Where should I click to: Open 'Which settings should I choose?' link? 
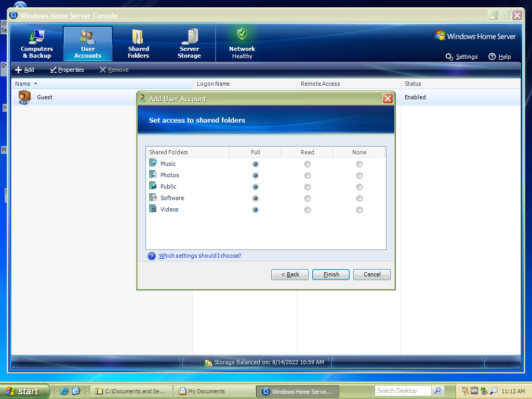(199, 256)
